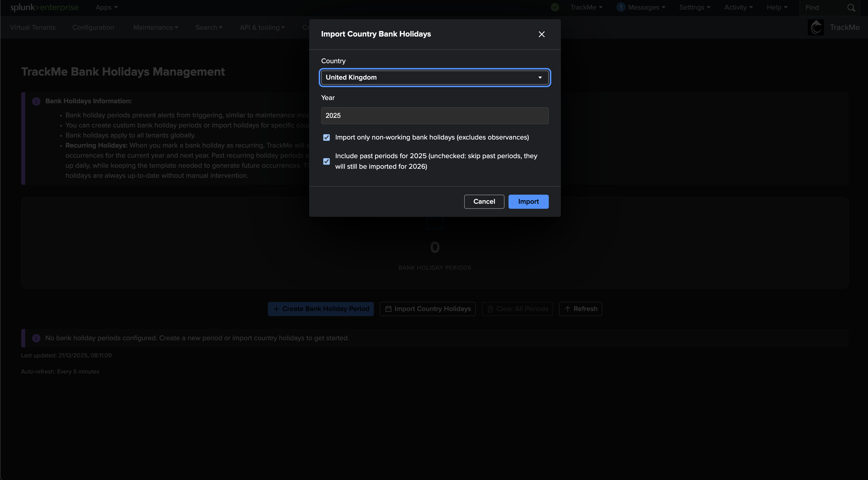Click the green health status check icon
Image resolution: width=868 pixels, height=480 pixels.
tap(555, 7)
